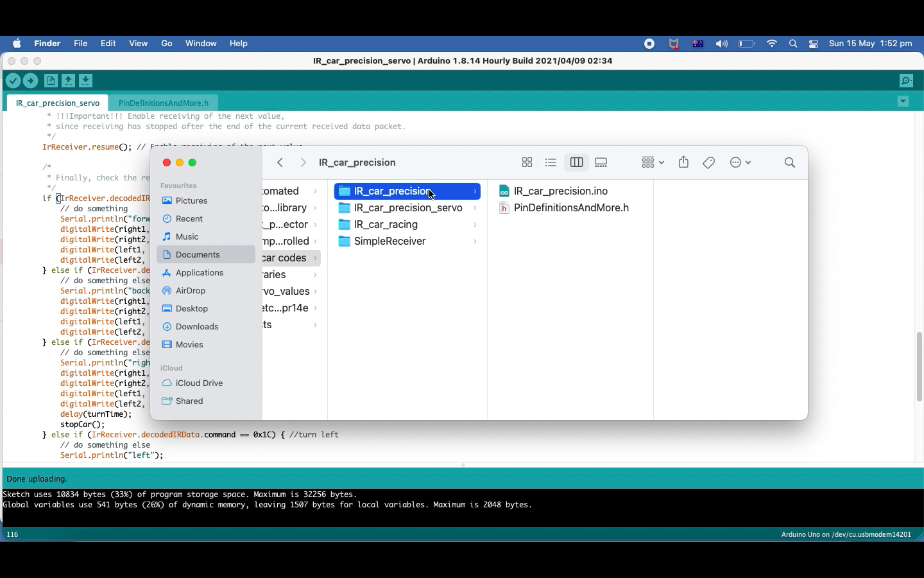924x578 pixels.
Task: Select Shared in Finder sidebar
Action: pyautogui.click(x=205, y=401)
